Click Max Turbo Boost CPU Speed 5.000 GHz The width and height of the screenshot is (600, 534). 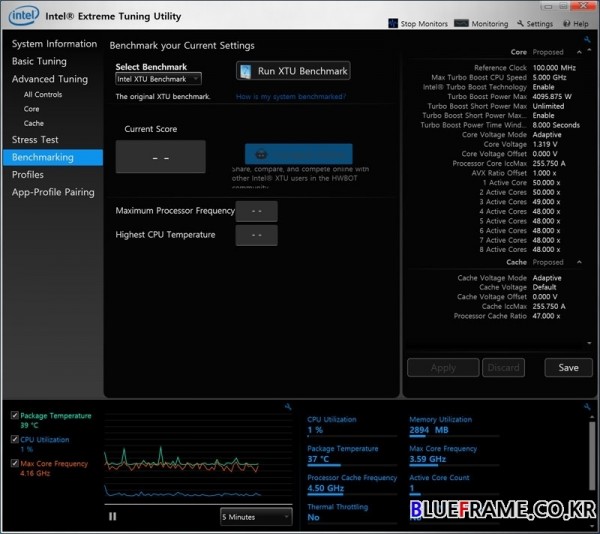549,77
